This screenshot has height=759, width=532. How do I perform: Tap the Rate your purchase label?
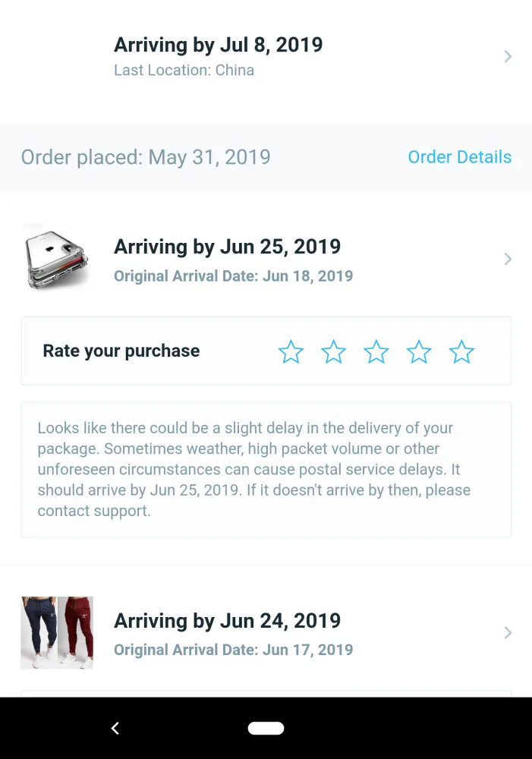pos(121,351)
